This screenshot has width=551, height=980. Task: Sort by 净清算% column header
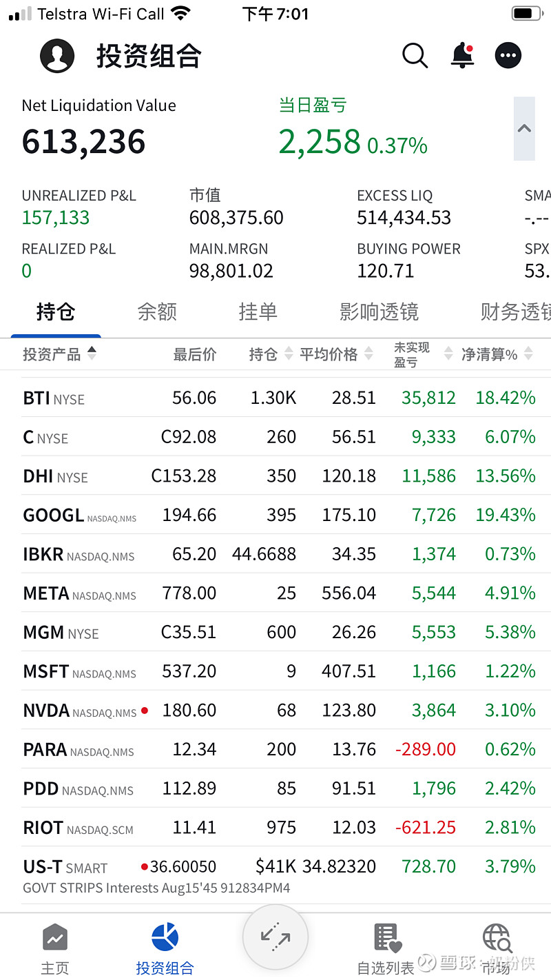(497, 354)
